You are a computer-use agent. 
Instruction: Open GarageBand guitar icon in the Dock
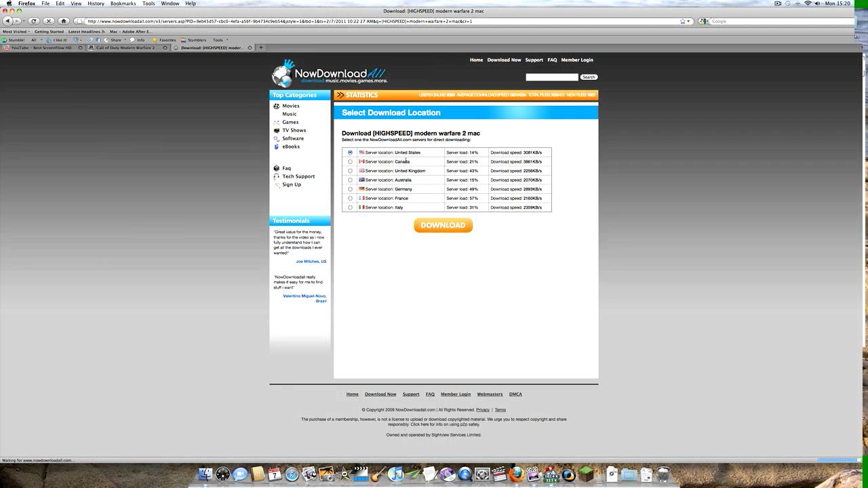(x=378, y=474)
